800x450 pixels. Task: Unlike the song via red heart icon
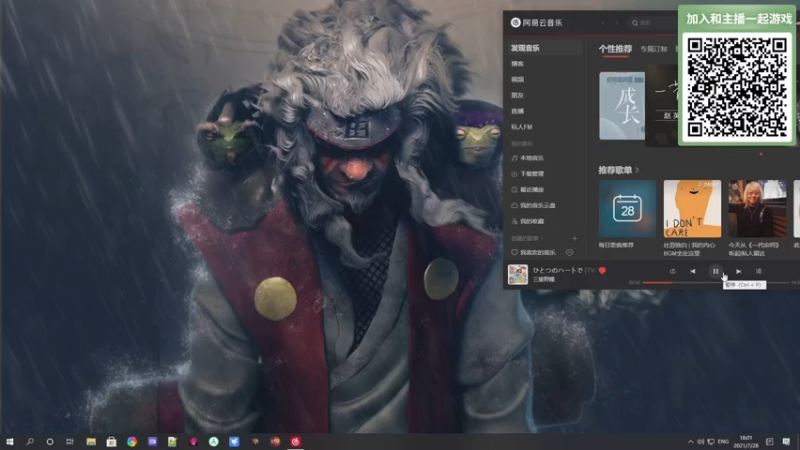tap(602, 270)
